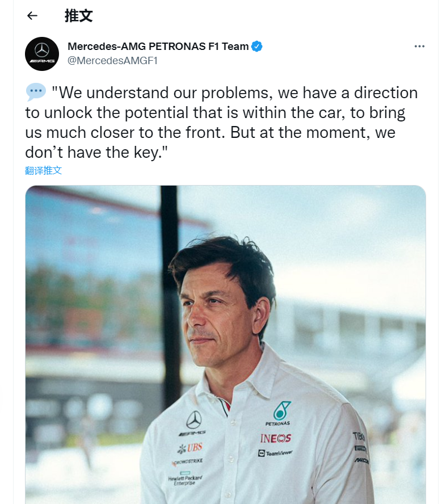Click the CrowdStrike logo on the shirt

187,462
